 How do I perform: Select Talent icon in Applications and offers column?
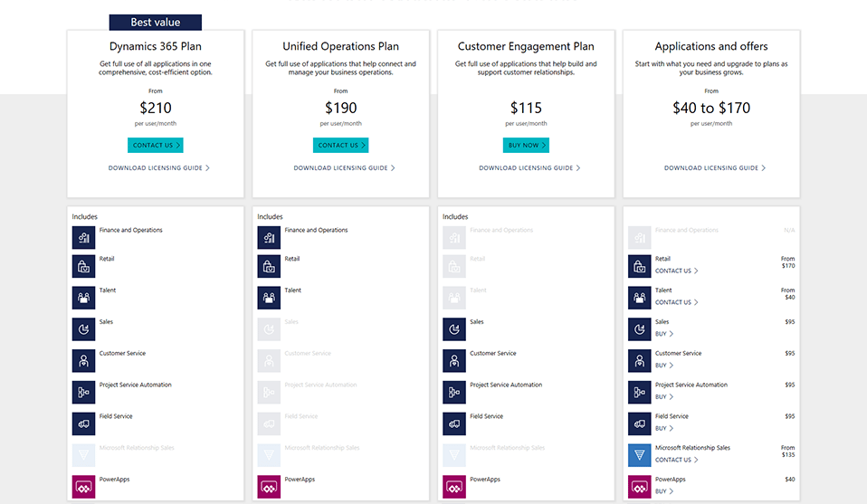pos(639,298)
